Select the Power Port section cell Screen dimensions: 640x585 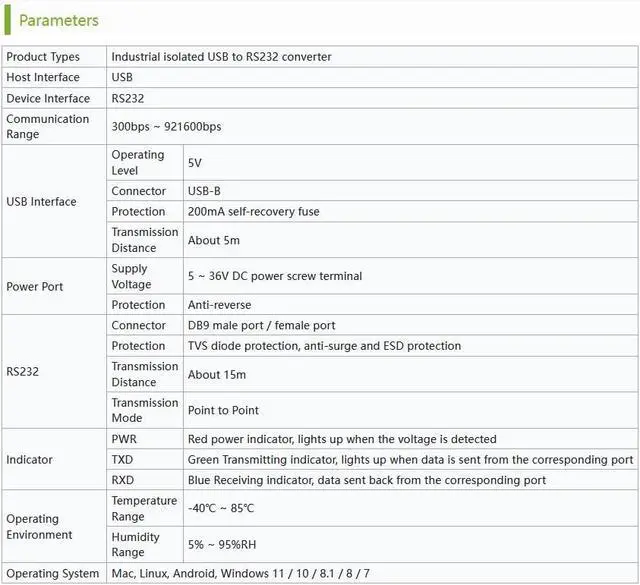pyautogui.click(x=54, y=286)
